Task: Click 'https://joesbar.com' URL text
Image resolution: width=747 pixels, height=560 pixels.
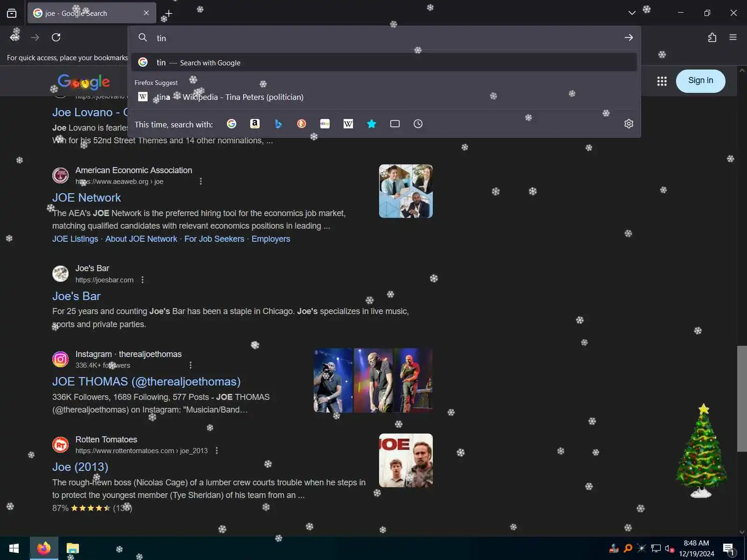Action: [x=105, y=280]
